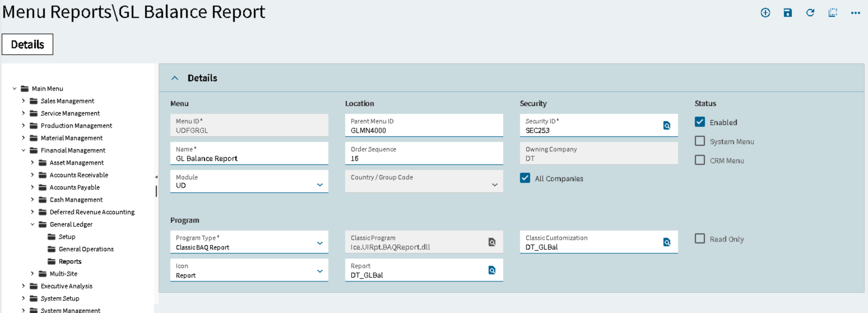Click the Refresh icon in header
The width and height of the screenshot is (868, 313).
point(810,13)
